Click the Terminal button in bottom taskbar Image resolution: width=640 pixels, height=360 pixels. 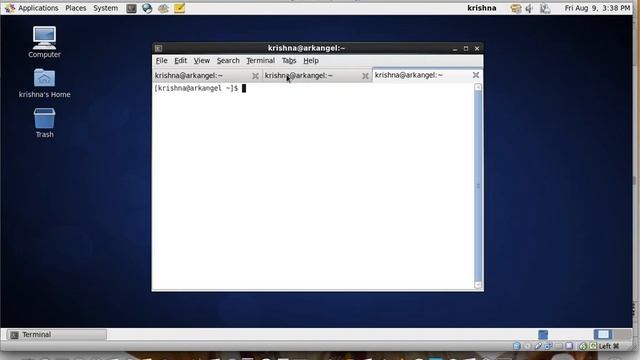coord(57,335)
